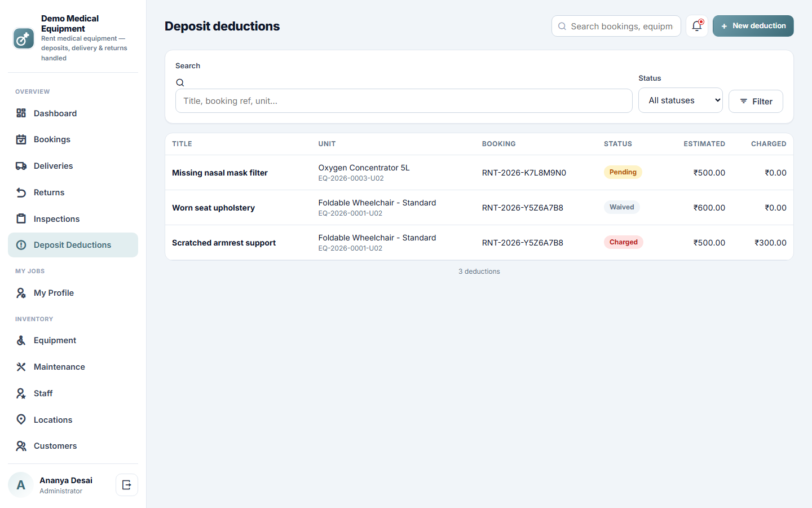Click the Pending status badge
Screen dimensions: 812x508
coord(623,172)
